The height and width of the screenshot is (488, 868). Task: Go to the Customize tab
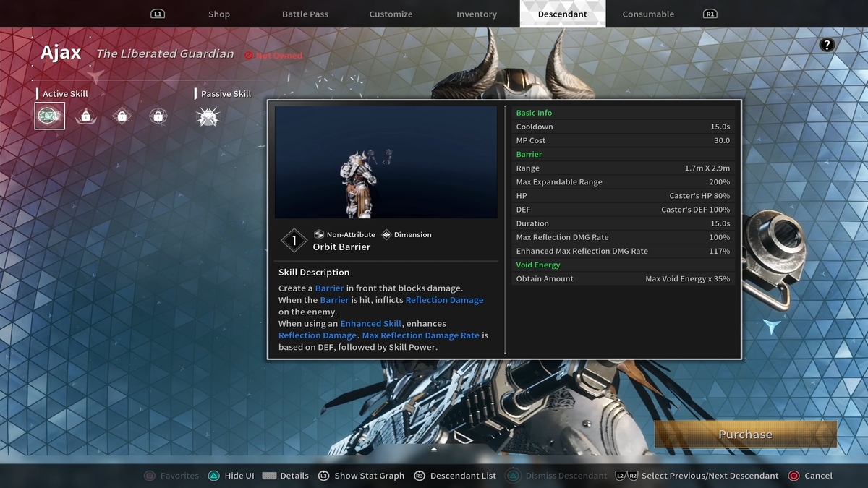pos(391,14)
